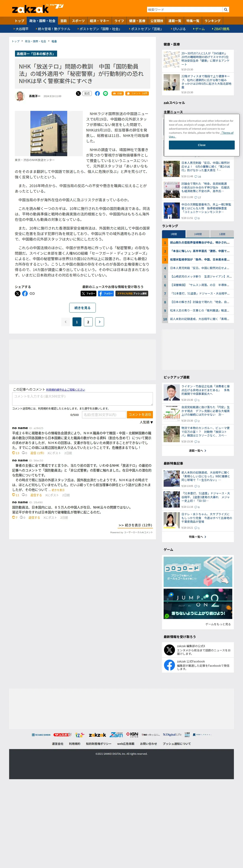Click the SANSPO logo in footer
This screenshot has height=868, width=243.
(x=62, y=735)
